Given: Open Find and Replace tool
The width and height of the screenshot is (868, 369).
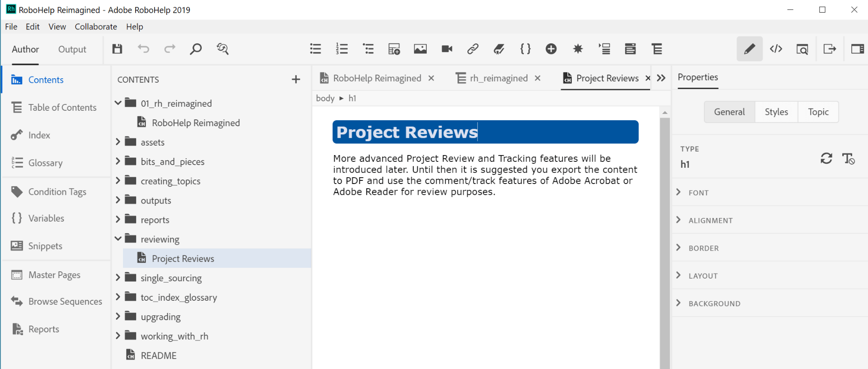Looking at the screenshot, I should click(222, 49).
